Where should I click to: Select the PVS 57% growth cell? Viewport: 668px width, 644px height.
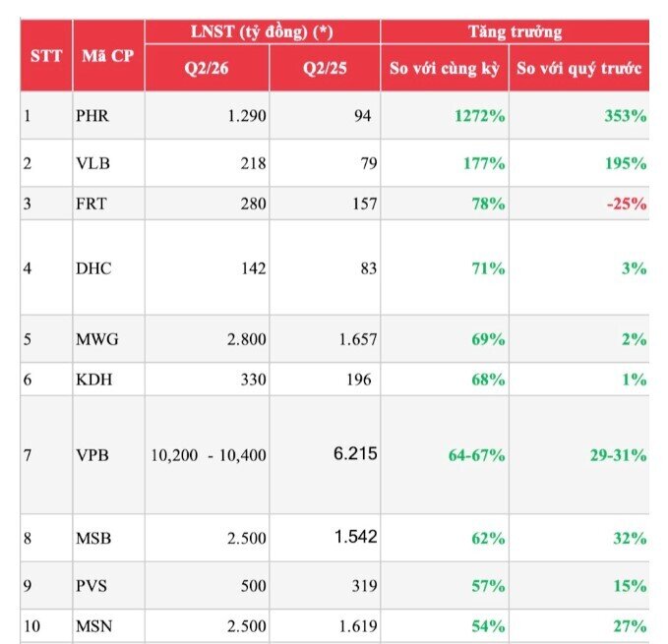point(445,586)
